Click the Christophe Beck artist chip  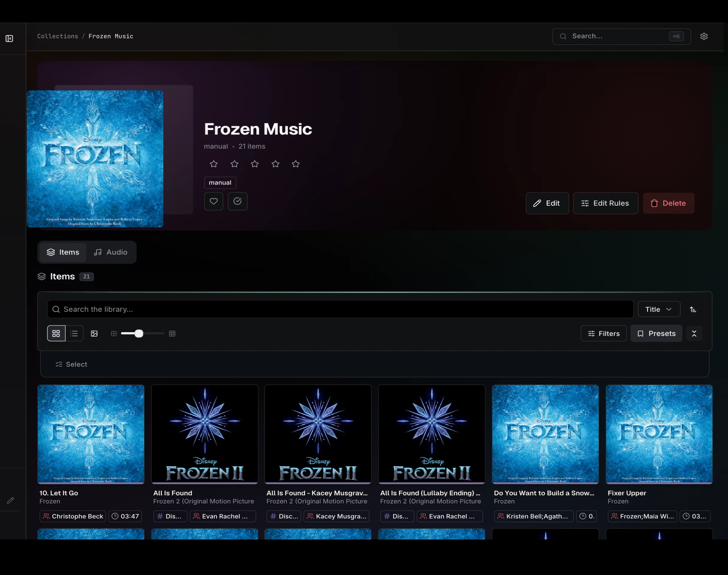73,516
